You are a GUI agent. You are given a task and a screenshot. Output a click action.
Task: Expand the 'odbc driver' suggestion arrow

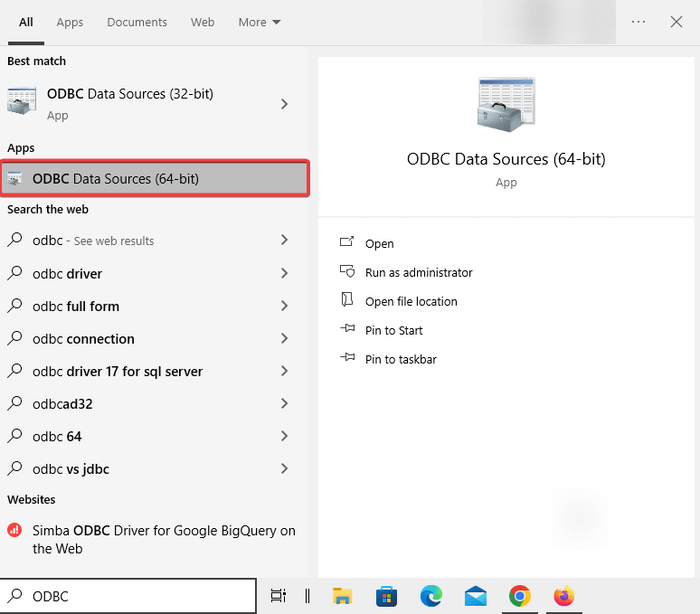[x=284, y=273]
